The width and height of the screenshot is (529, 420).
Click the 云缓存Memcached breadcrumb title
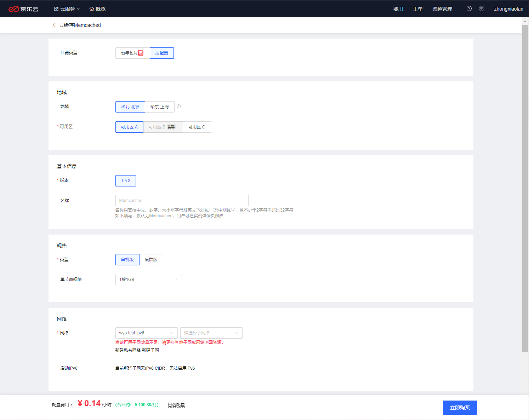click(x=80, y=25)
